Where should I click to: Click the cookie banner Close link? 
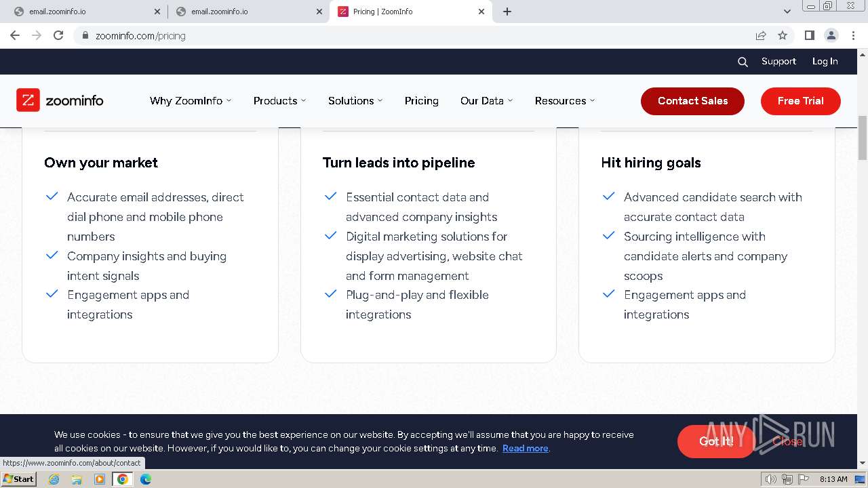(x=787, y=441)
